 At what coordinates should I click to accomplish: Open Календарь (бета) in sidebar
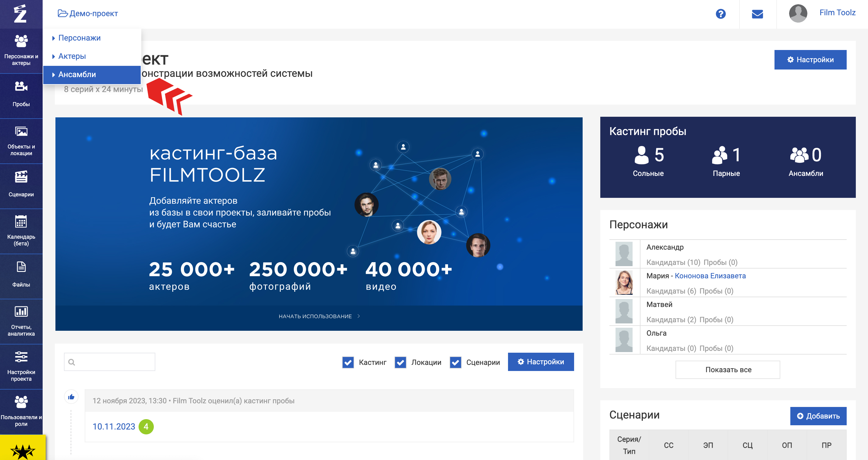point(21,231)
